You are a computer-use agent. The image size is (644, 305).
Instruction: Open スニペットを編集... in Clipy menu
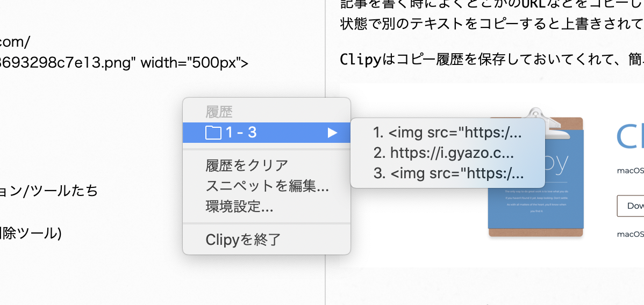(267, 186)
